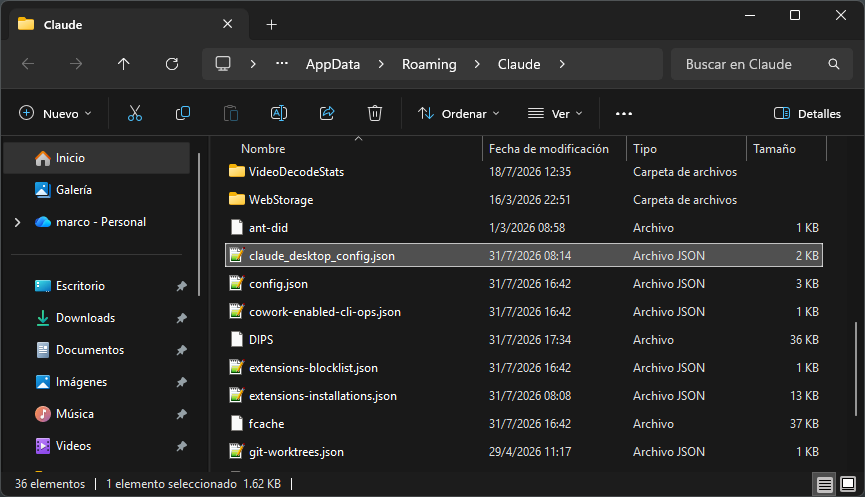Image resolution: width=865 pixels, height=497 pixels.
Task: Open Videos in navigation pane
Action: pos(97,446)
